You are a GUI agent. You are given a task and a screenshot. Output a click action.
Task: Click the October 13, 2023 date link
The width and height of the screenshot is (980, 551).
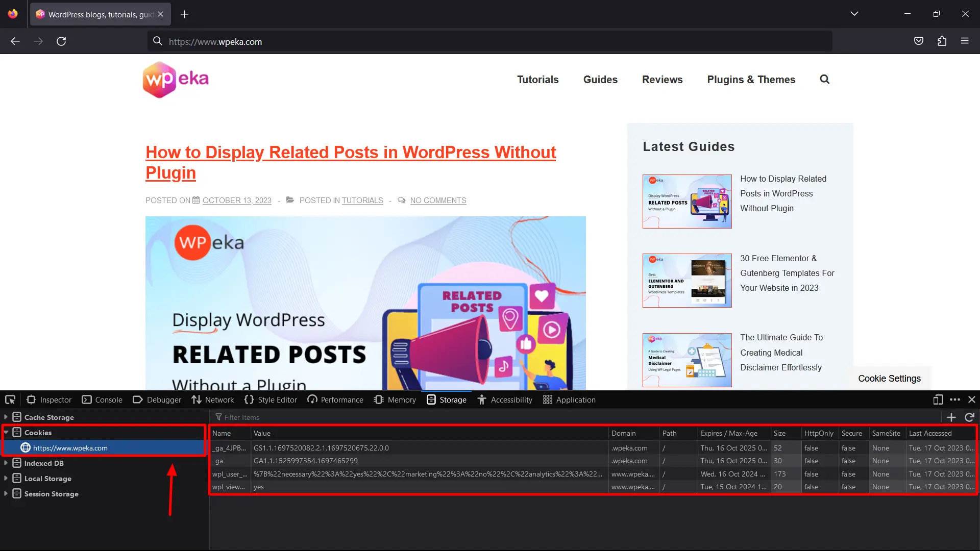point(237,201)
